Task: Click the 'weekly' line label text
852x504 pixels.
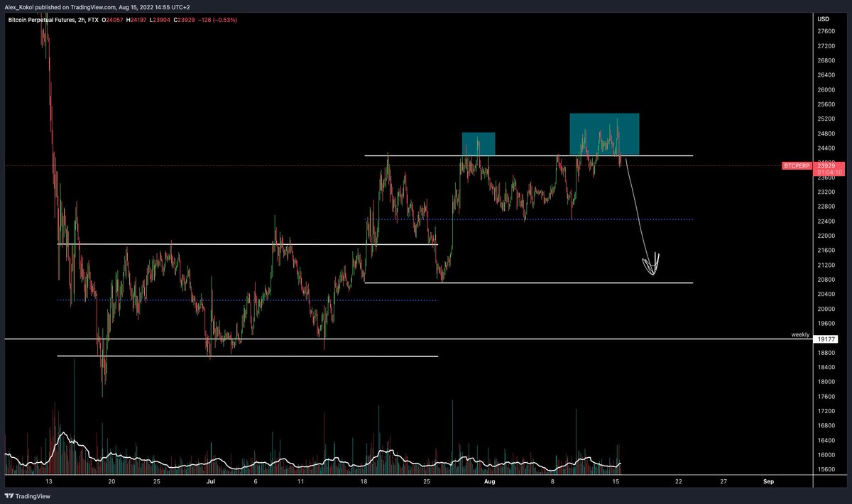Action: (x=800, y=334)
